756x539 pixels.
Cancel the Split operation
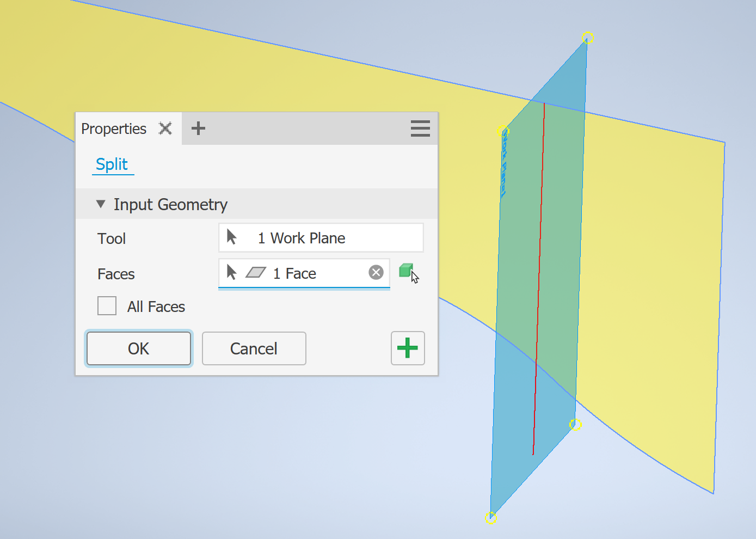point(254,348)
